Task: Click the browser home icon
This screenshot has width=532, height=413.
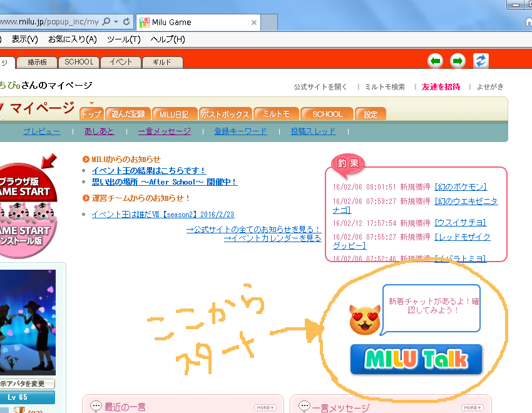Action: pyautogui.click(x=528, y=22)
